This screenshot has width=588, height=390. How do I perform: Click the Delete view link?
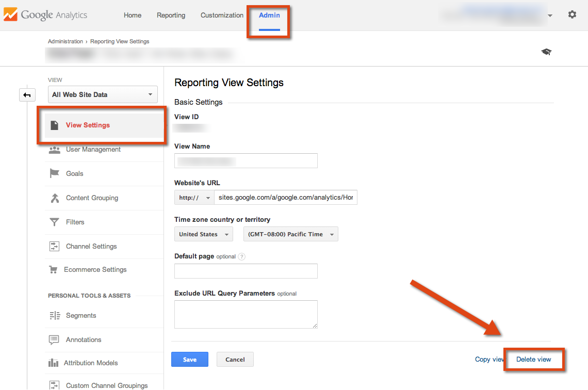(x=534, y=359)
